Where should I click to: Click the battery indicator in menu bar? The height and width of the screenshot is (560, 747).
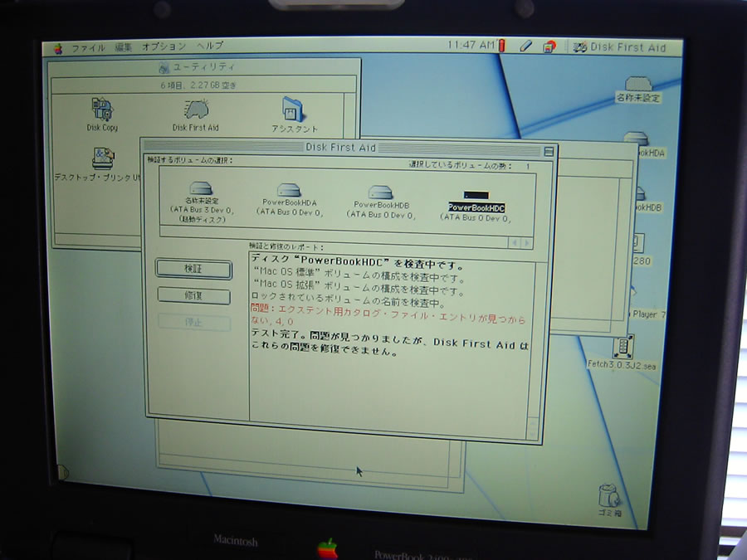pos(501,46)
